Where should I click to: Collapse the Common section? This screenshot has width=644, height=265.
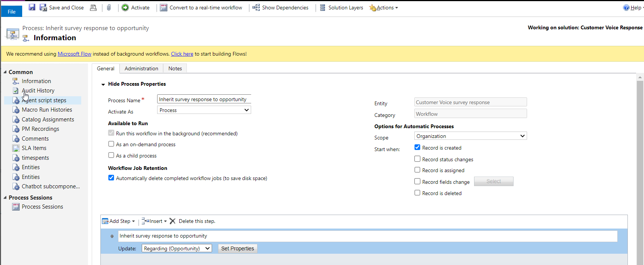pos(5,72)
